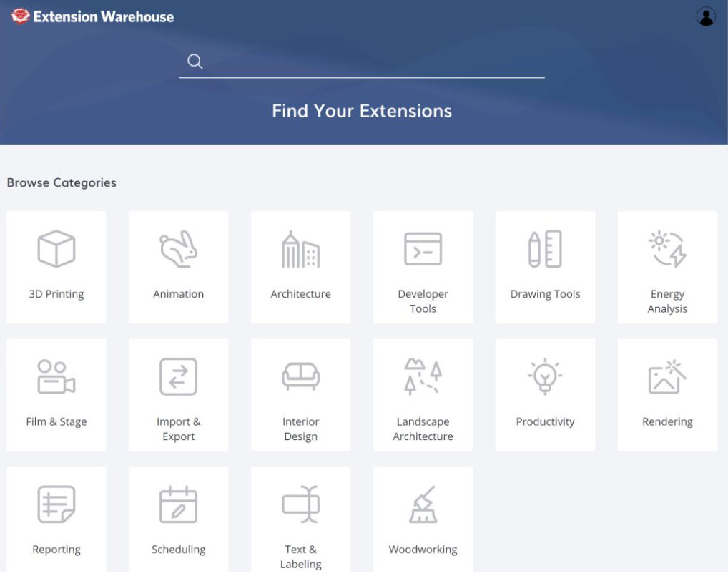Image resolution: width=728 pixels, height=576 pixels.
Task: Click the Landscape Architecture trees icon
Action: click(423, 377)
